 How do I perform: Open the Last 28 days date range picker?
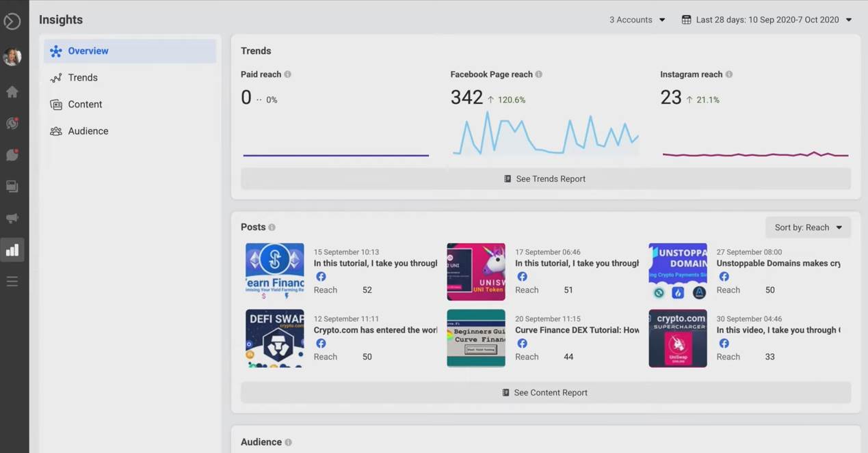coord(767,20)
